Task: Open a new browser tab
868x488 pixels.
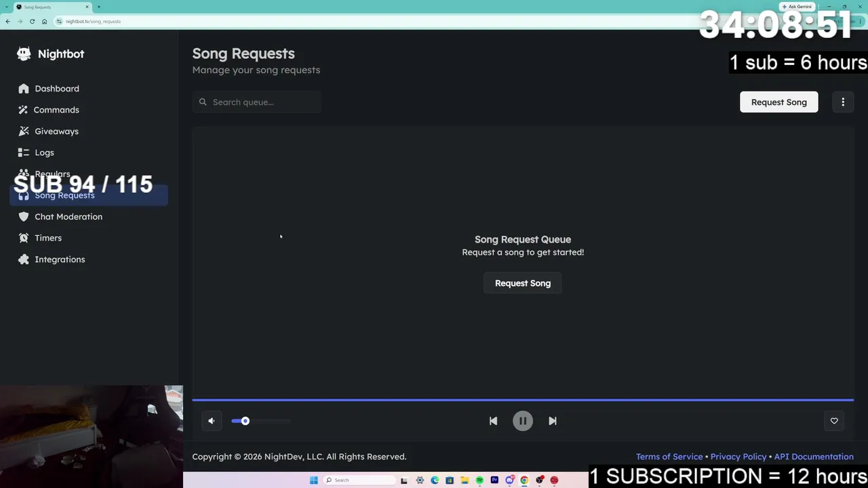Action: pos(99,7)
